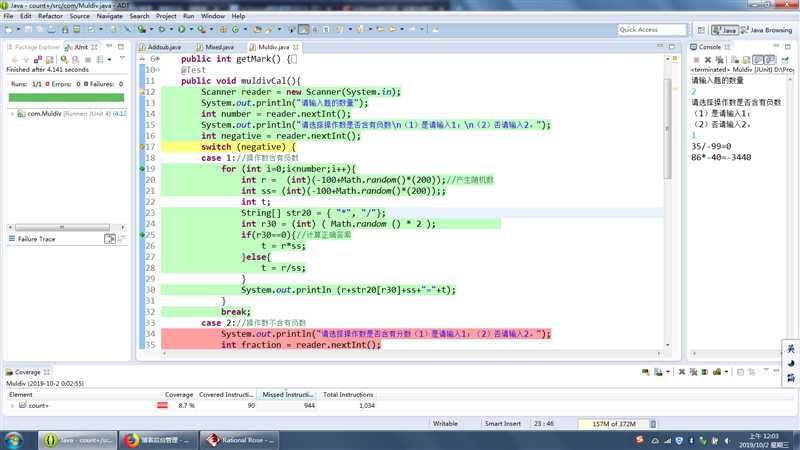Open the File menu
The width and height of the screenshot is (800, 450).
(8, 16)
